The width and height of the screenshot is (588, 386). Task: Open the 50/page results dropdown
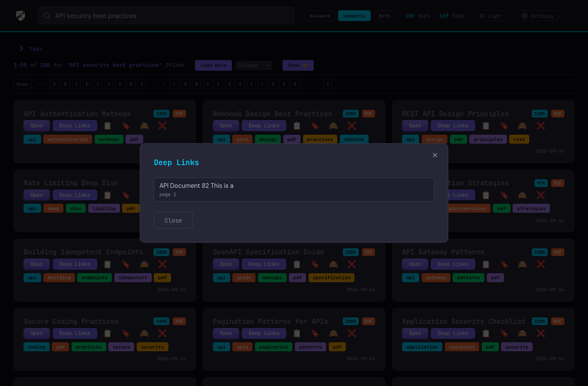point(254,65)
